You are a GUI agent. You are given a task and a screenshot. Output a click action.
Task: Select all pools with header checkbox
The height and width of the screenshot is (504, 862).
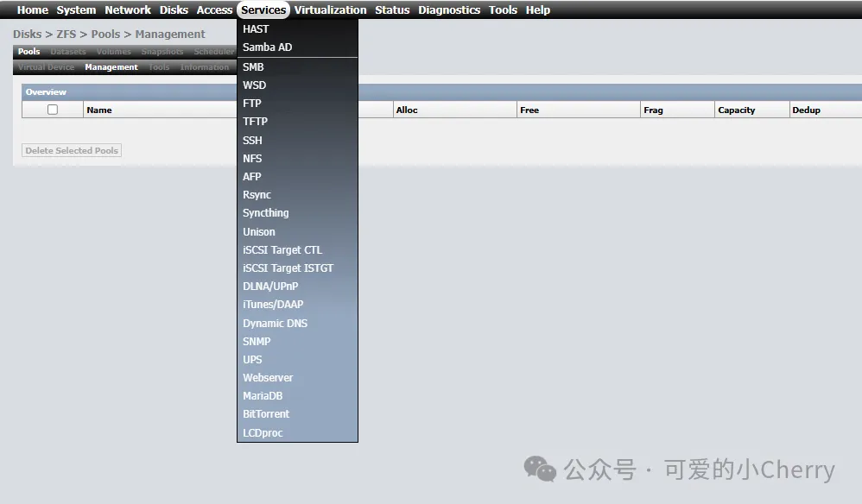coord(53,110)
